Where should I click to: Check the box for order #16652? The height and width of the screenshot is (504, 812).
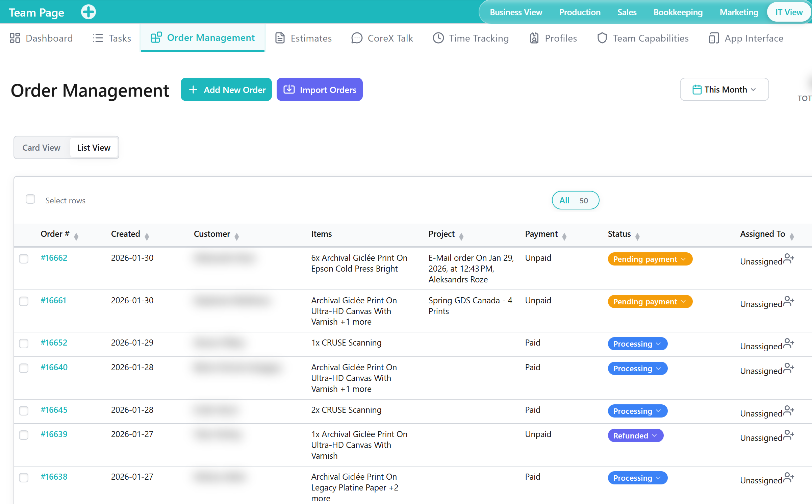click(24, 344)
